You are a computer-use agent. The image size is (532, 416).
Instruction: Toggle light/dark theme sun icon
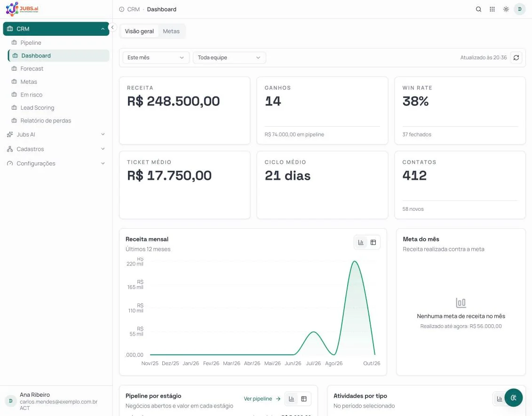(x=506, y=9)
